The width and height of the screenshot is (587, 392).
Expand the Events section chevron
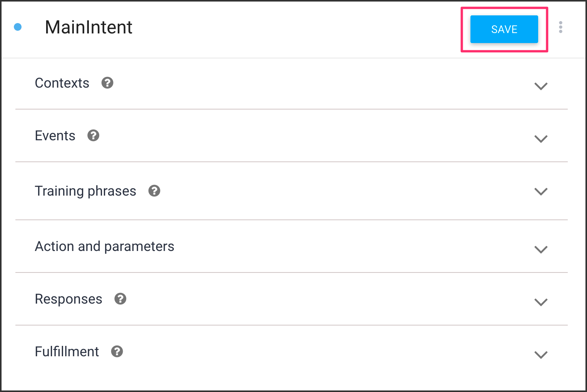click(x=541, y=139)
